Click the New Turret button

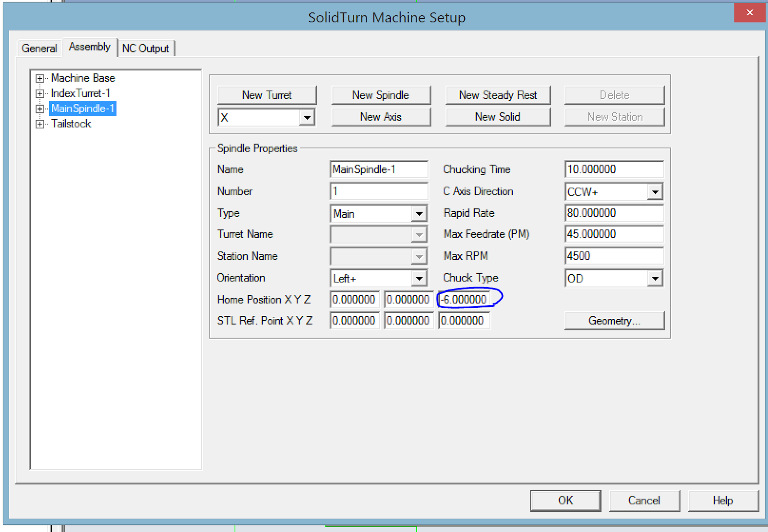coord(267,95)
